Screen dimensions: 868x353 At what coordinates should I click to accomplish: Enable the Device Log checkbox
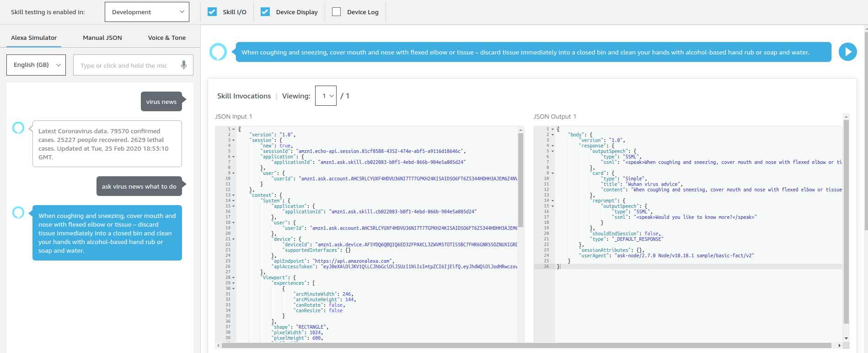336,12
